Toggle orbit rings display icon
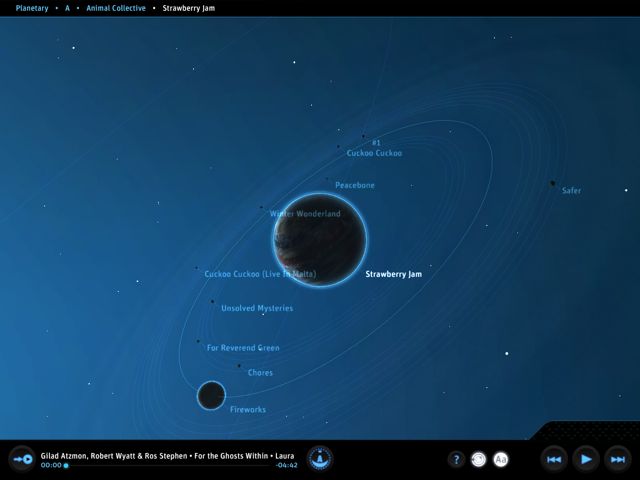The image size is (640, 480). pos(478,460)
